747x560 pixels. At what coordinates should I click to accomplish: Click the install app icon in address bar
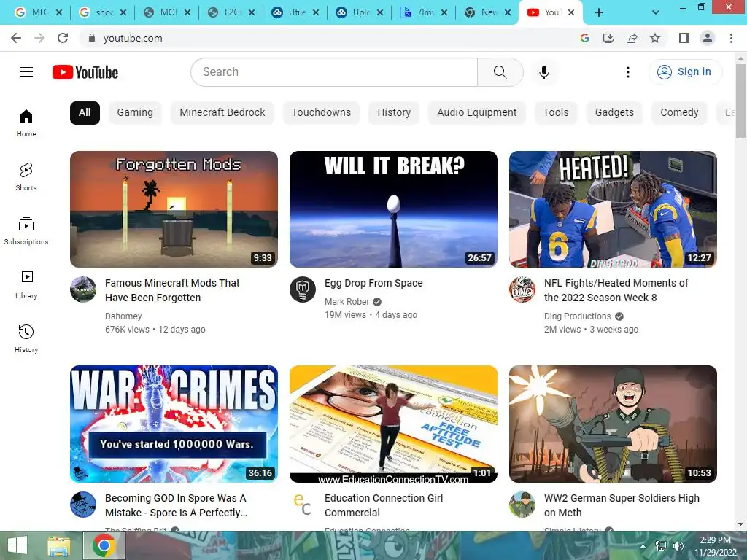point(608,38)
